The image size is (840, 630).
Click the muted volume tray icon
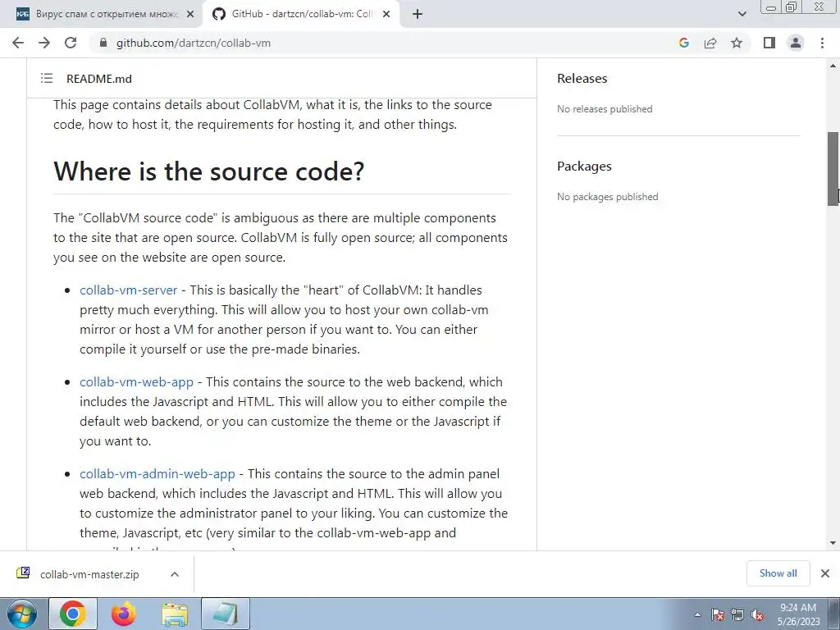(757, 614)
